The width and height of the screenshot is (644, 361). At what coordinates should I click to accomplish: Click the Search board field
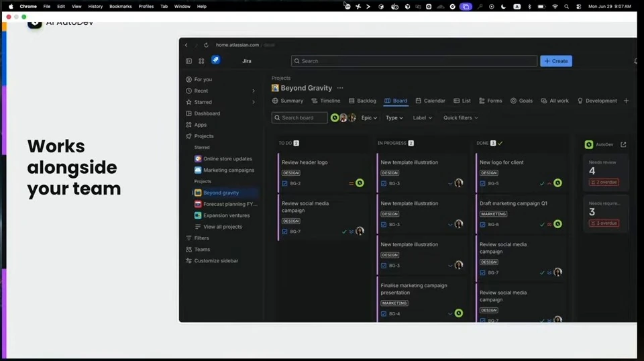(x=299, y=118)
